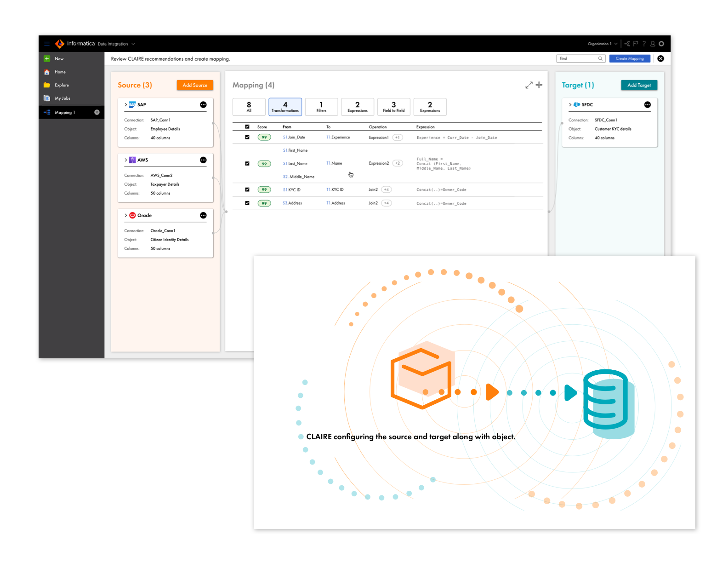
Task: Click the SFDC cloud logo icon
Action: pos(577,105)
